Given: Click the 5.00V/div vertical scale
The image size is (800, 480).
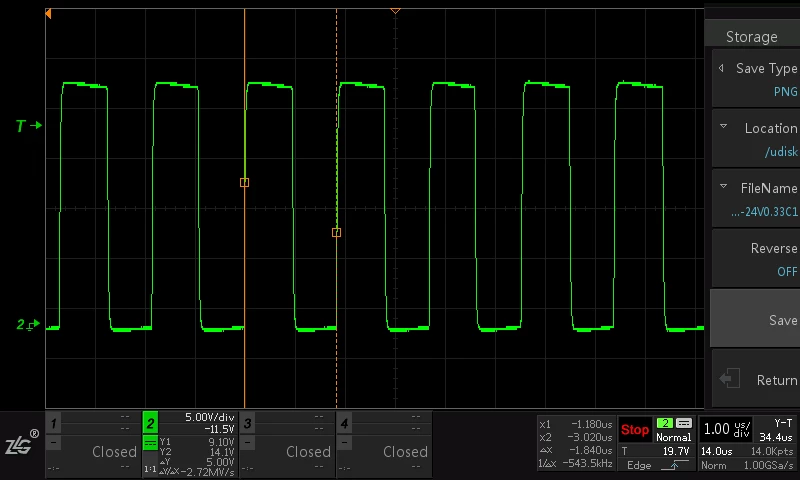Looking at the screenshot, I should (210, 417).
